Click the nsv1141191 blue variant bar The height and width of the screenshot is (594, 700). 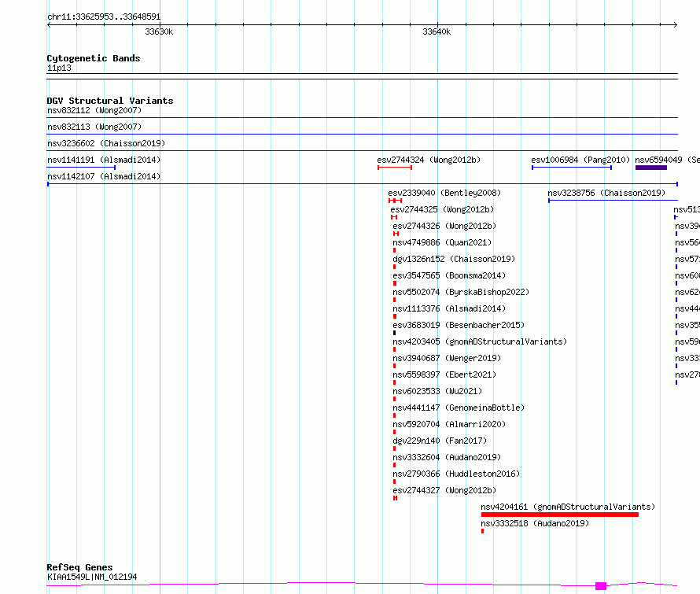[x=81, y=168]
